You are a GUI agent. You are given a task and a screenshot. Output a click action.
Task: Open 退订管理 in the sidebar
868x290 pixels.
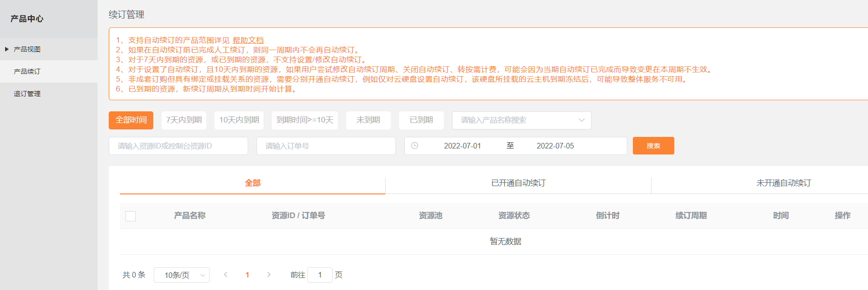(x=27, y=94)
